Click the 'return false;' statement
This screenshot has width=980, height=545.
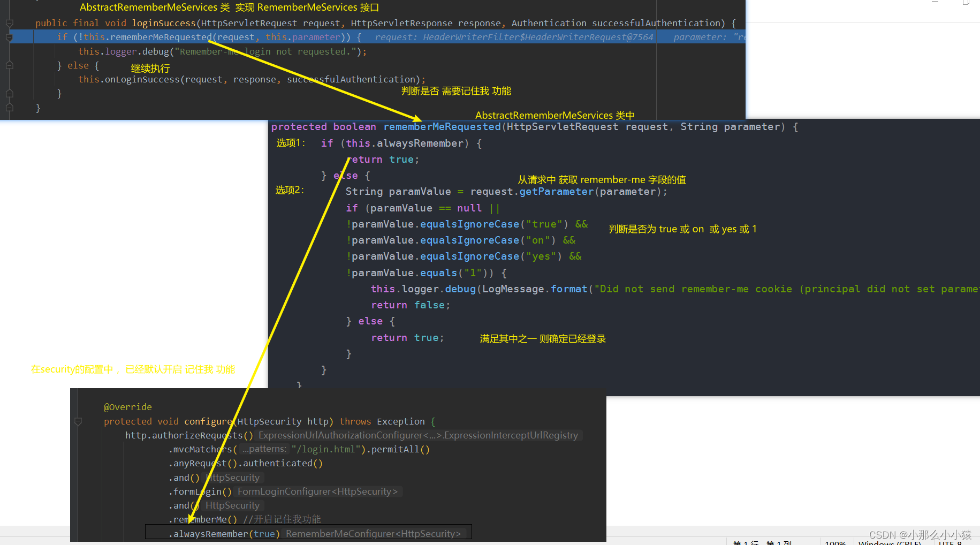point(411,305)
